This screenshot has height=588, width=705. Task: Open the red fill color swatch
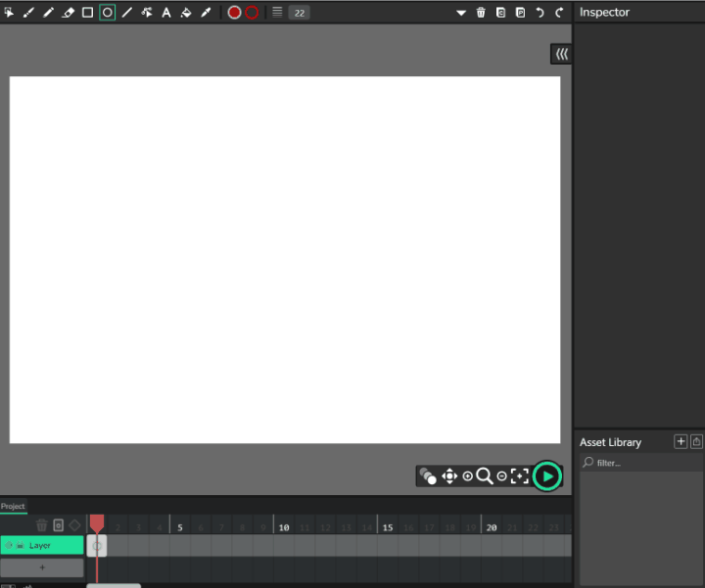(x=234, y=13)
